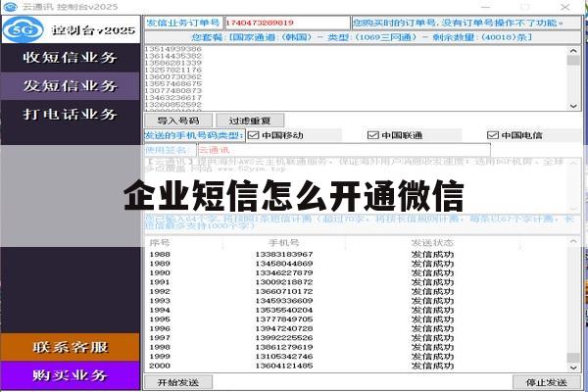This screenshot has height=392, width=588.
Task: Click the 导入号码 button
Action: click(178, 121)
